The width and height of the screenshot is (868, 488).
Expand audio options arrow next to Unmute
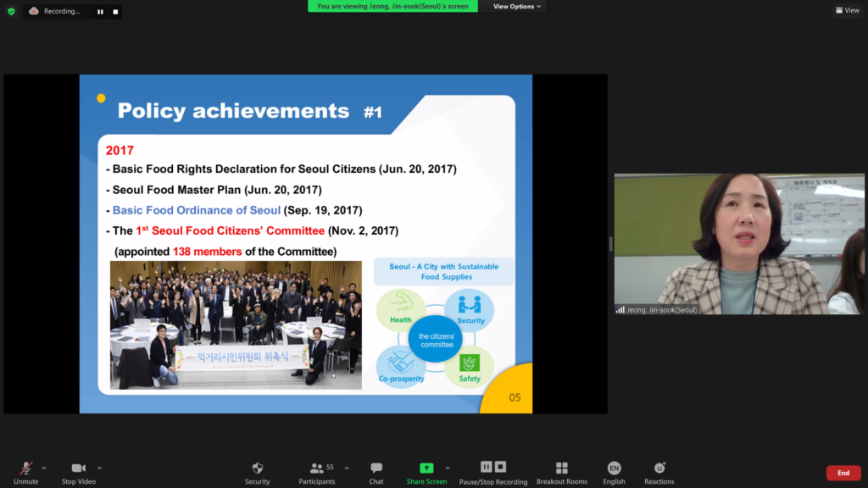pyautogui.click(x=44, y=467)
